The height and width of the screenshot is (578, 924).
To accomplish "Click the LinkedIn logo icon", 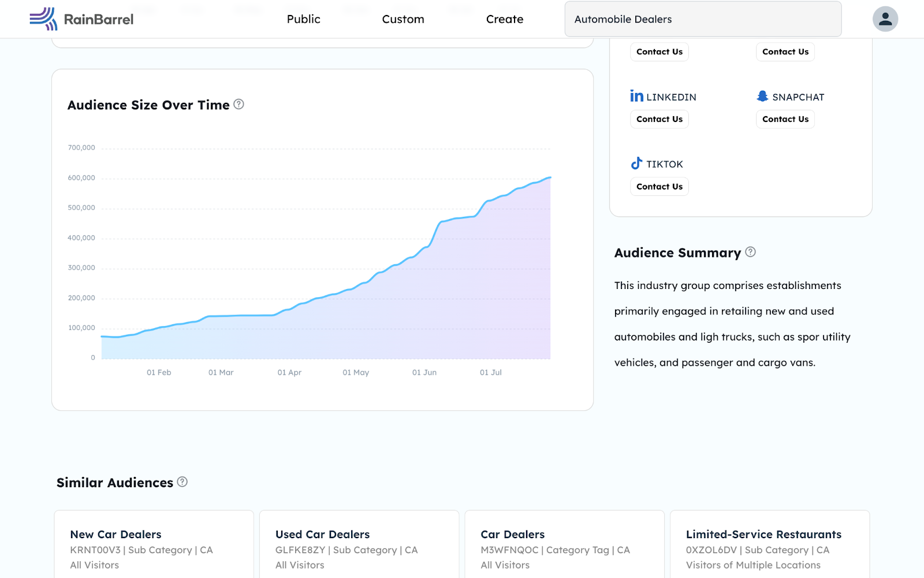I will coord(636,96).
